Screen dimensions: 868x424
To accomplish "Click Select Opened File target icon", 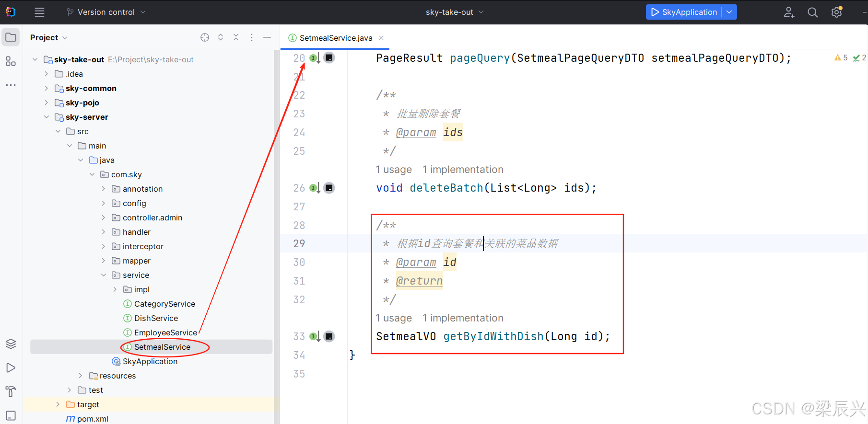I will click(x=205, y=37).
